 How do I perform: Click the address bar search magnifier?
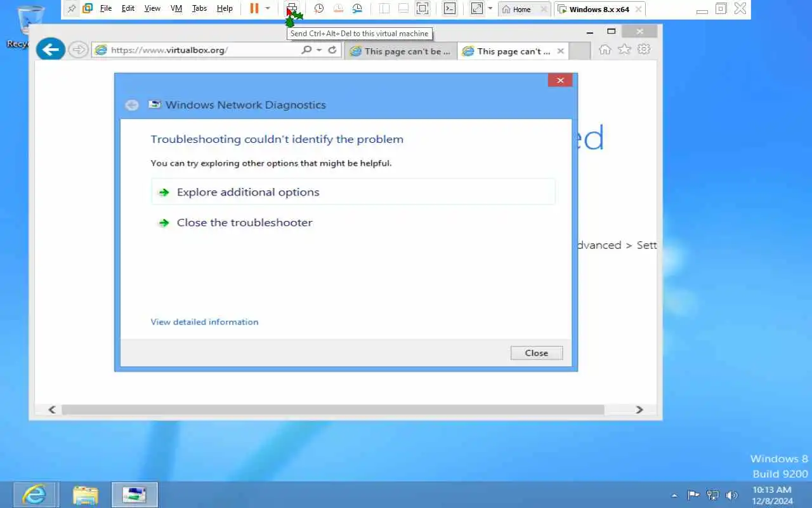pyautogui.click(x=306, y=50)
